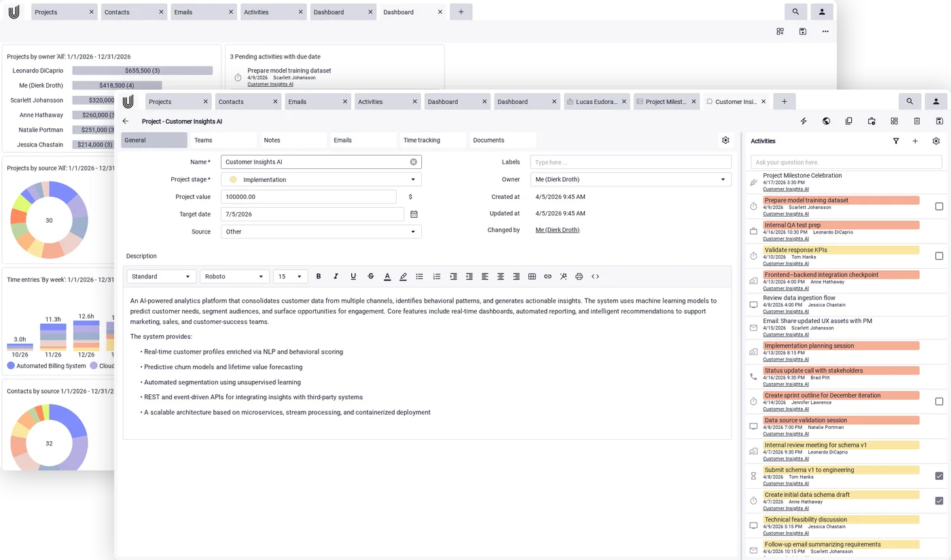Check off Prepare model training dataset activity
951x560 pixels.
[x=939, y=206]
